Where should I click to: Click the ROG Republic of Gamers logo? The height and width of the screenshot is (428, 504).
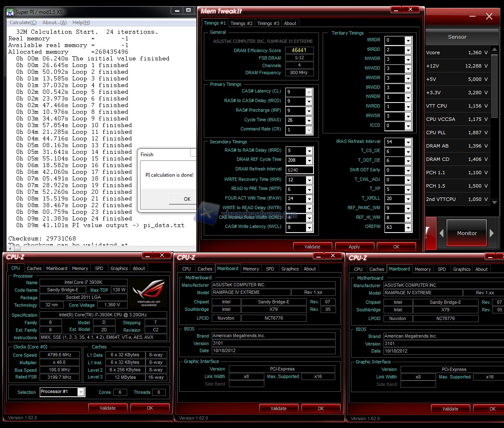click(148, 293)
